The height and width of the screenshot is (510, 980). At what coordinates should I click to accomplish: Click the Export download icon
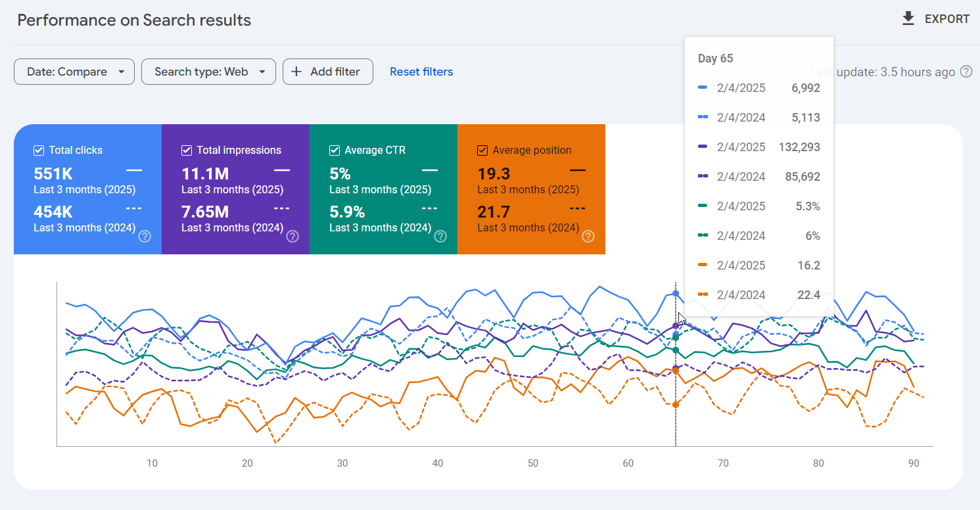click(x=908, y=18)
